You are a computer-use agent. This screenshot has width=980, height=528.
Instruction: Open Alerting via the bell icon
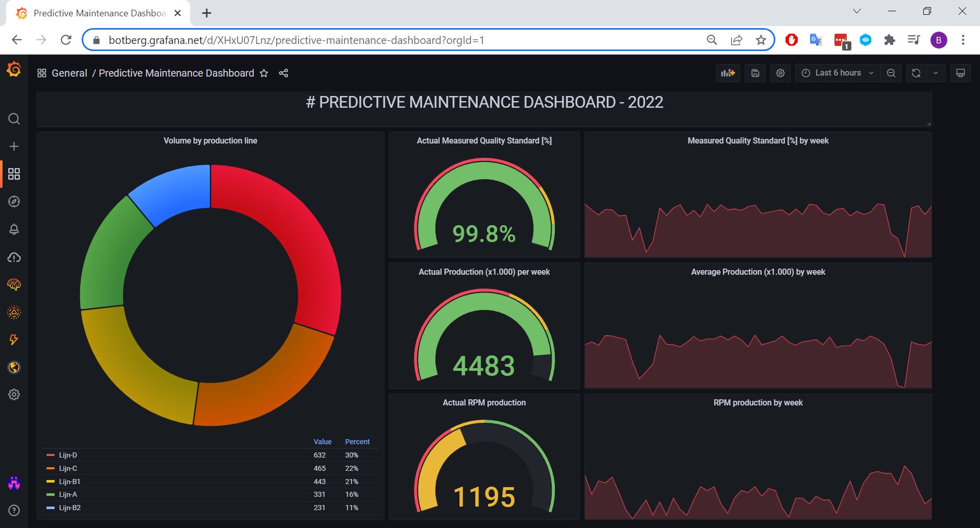14,229
